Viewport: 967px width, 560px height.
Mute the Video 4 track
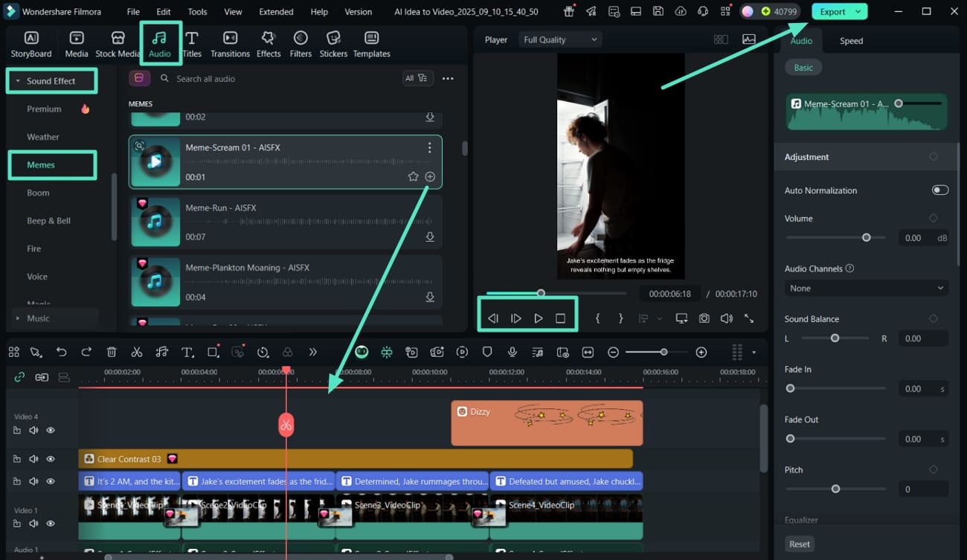click(x=33, y=431)
